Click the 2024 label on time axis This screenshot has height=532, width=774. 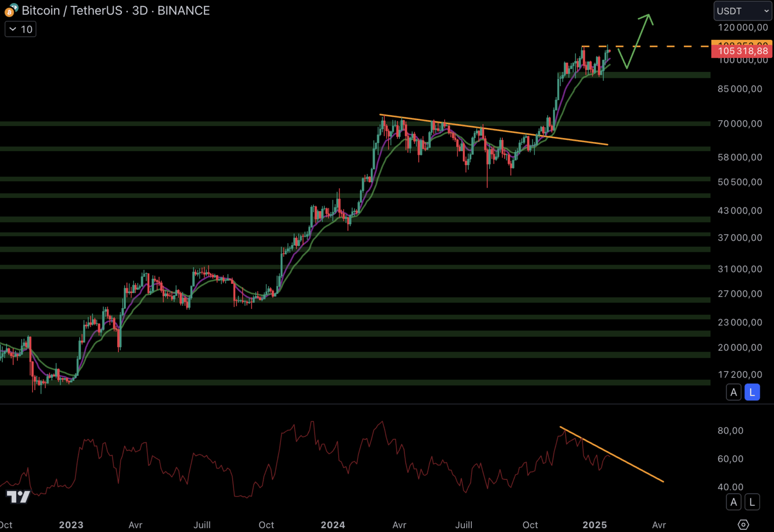(x=333, y=525)
